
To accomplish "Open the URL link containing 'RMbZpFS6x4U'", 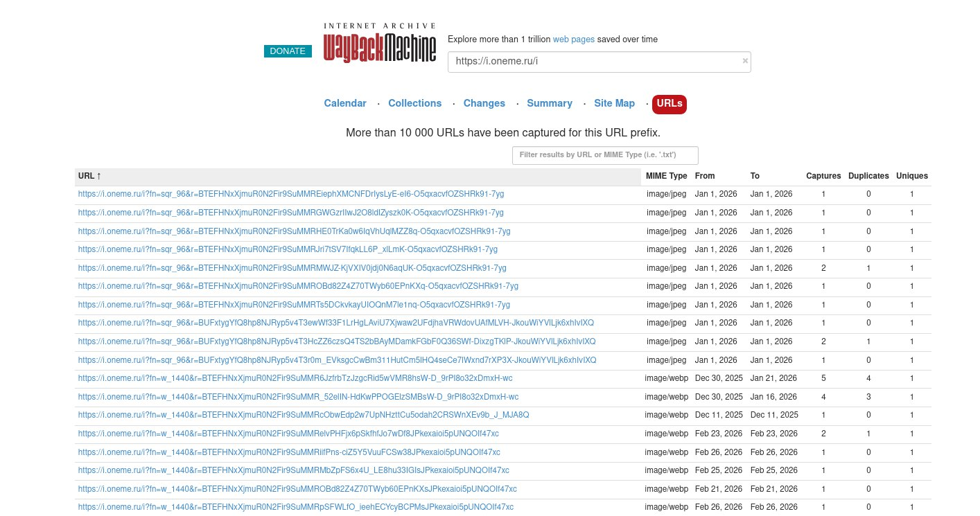I will pos(294,470).
